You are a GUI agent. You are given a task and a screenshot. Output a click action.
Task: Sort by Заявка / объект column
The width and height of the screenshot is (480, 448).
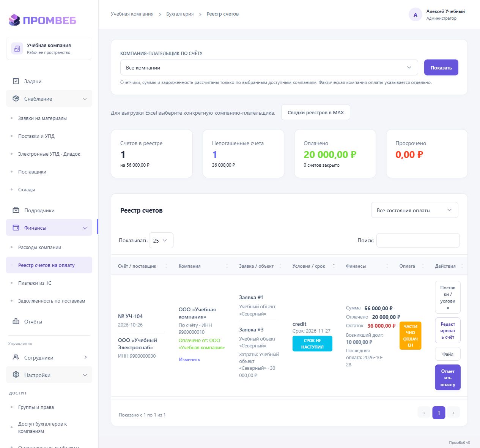click(259, 266)
